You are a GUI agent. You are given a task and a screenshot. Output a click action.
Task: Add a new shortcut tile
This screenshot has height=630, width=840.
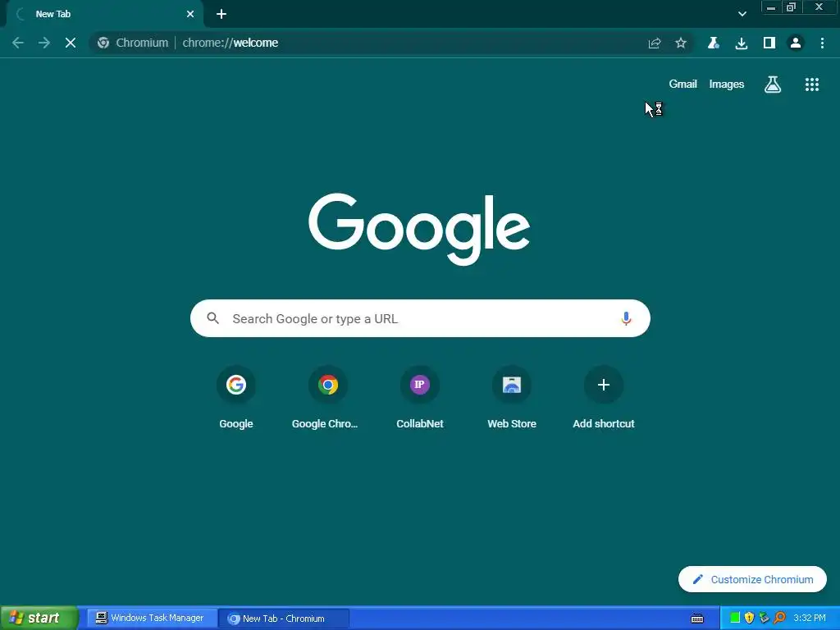click(x=603, y=398)
